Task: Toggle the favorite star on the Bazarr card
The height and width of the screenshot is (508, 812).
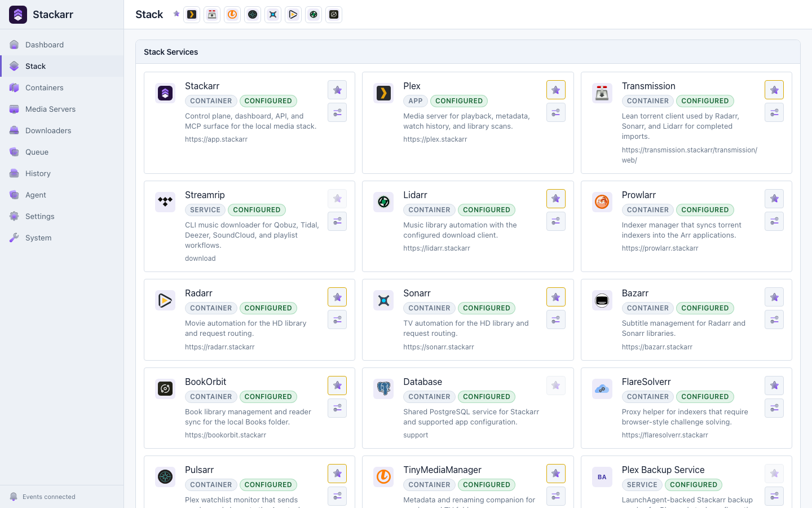Action: [x=774, y=297]
